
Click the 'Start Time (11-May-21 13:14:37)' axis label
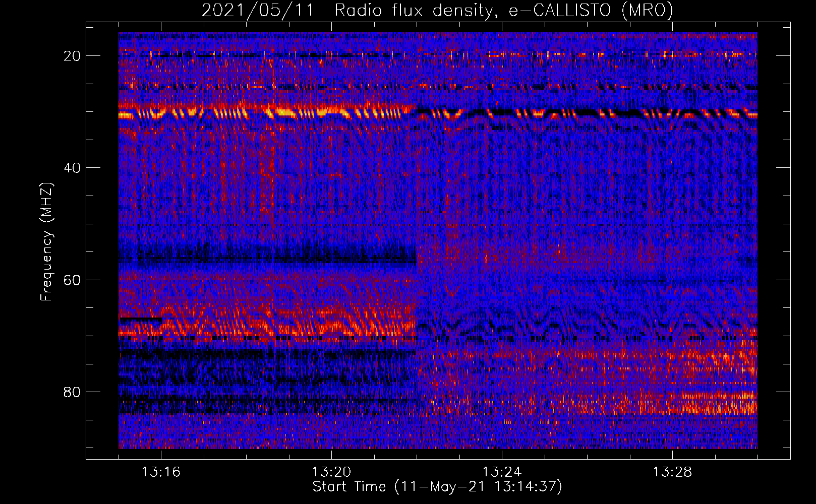(437, 487)
